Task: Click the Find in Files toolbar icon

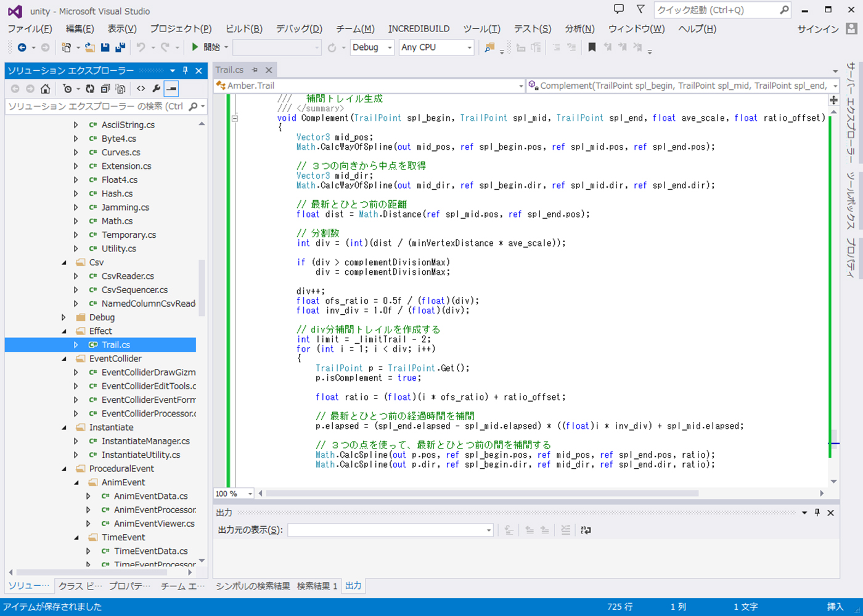Action: point(489,47)
